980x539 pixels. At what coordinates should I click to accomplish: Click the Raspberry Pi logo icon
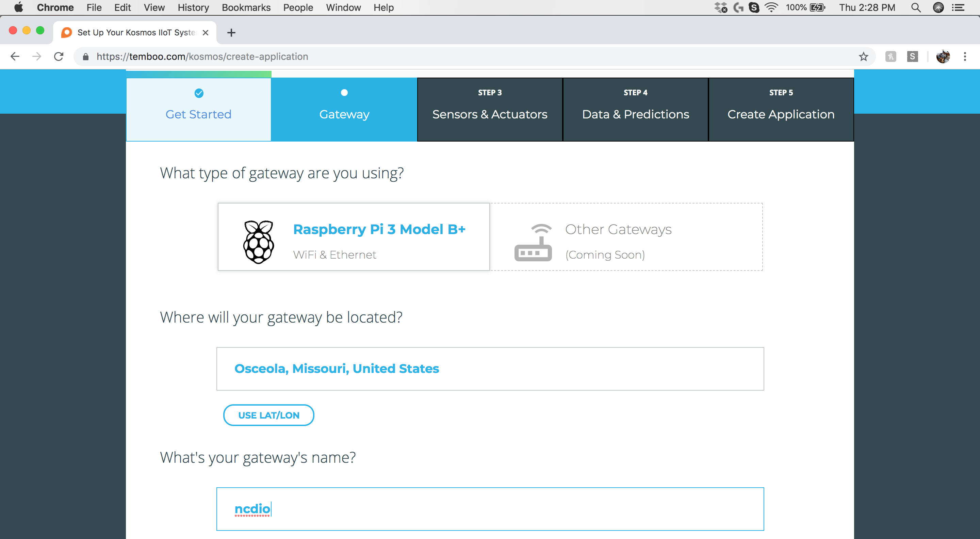[x=259, y=242]
